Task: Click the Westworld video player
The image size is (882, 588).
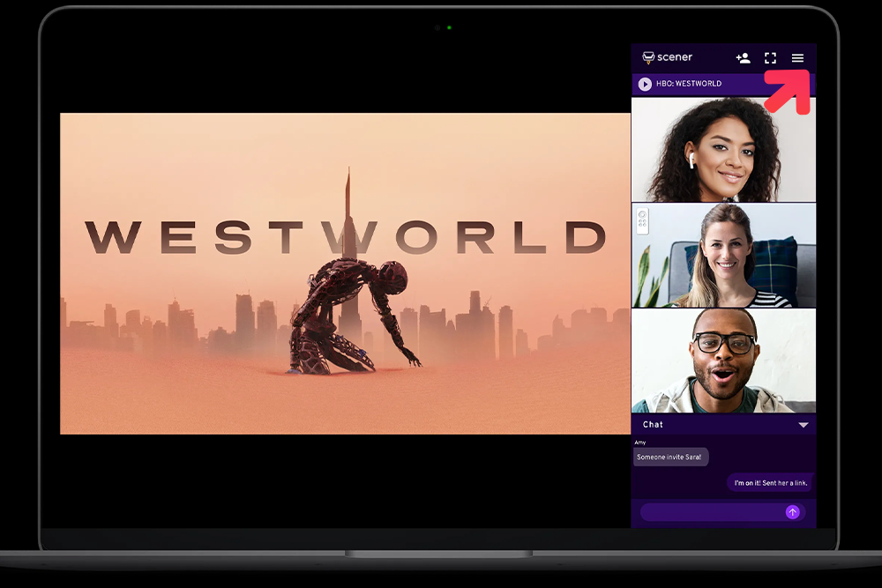Action: coord(345,273)
